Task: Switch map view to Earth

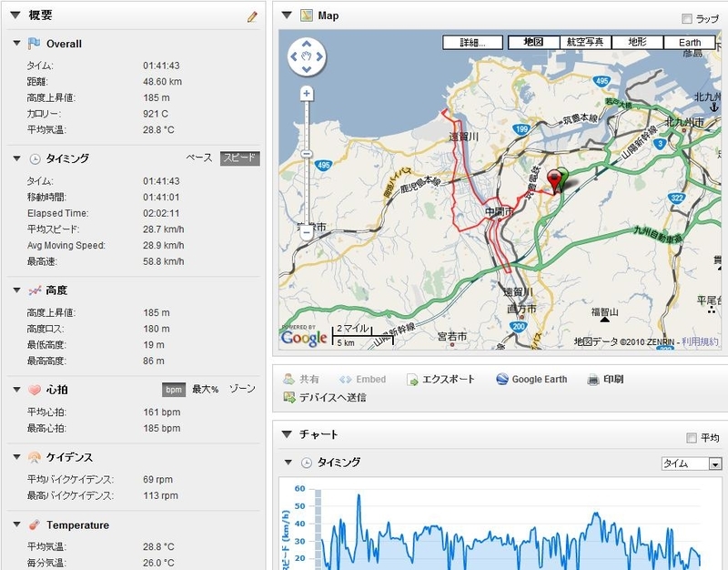Action: (690, 42)
